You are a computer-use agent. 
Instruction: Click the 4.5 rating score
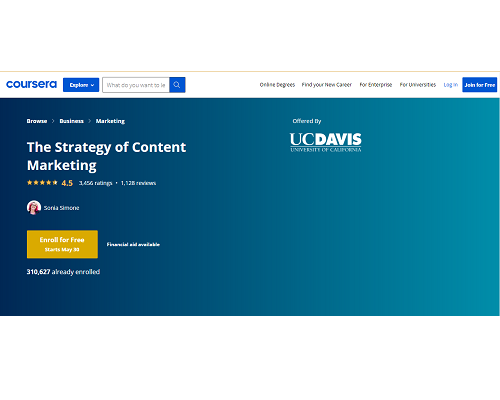click(67, 183)
